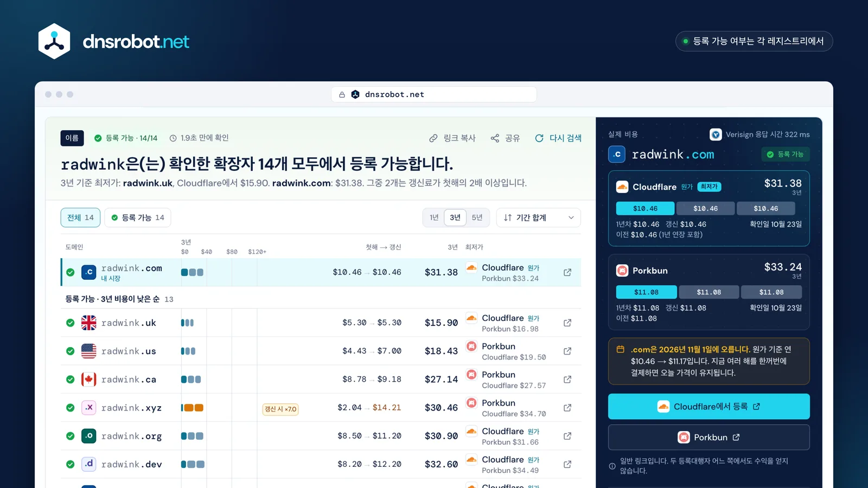Click the first year $10.46 bar in Cloudflare card
The height and width of the screenshot is (488, 868).
646,208
